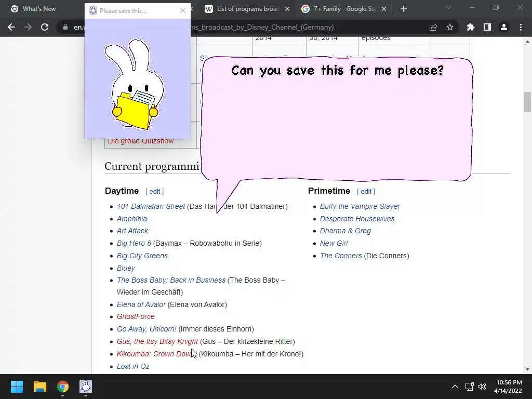The height and width of the screenshot is (399, 532).
Task: Toggle the Chrome side panel icon
Action: [487, 27]
